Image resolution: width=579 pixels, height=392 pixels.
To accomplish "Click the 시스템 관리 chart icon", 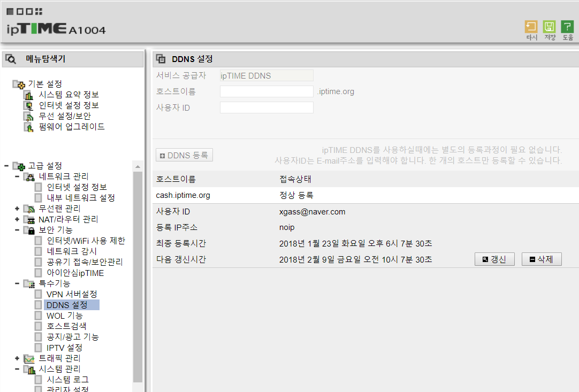I will [29, 370].
